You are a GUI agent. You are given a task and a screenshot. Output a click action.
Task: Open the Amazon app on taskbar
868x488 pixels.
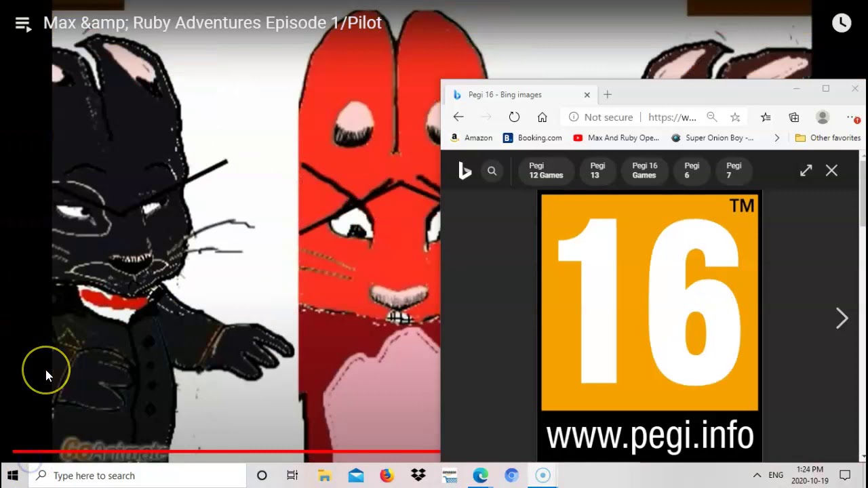click(449, 475)
